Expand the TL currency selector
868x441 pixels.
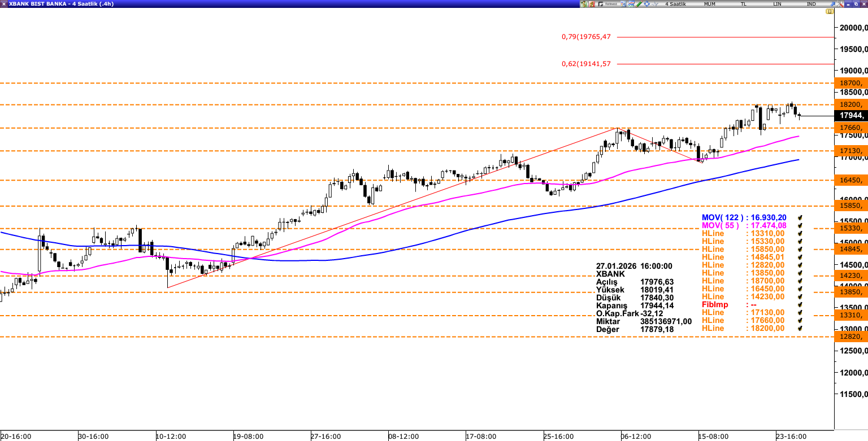coord(743,4)
